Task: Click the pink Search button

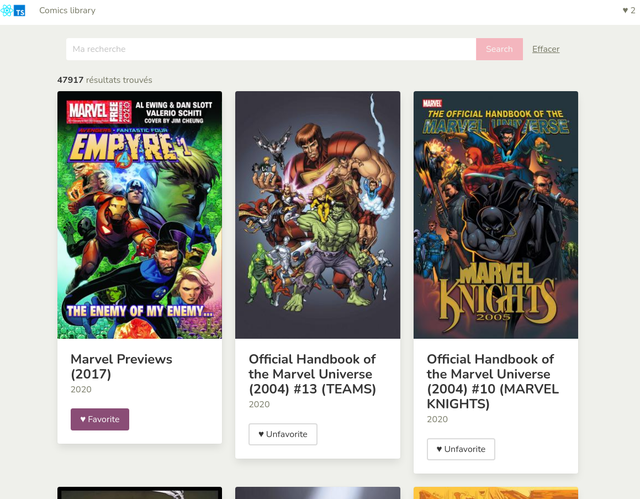Action: [499, 49]
